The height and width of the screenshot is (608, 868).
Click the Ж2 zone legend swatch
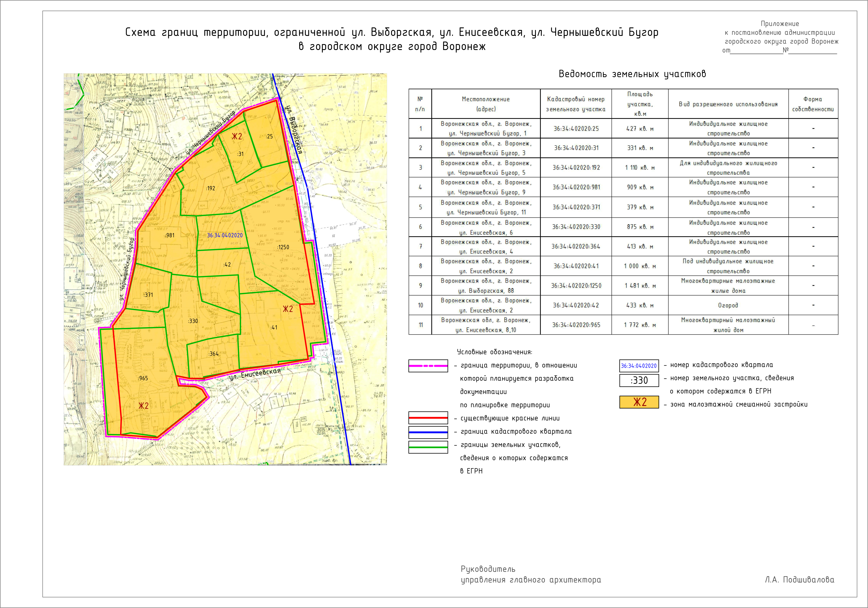pyautogui.click(x=639, y=402)
